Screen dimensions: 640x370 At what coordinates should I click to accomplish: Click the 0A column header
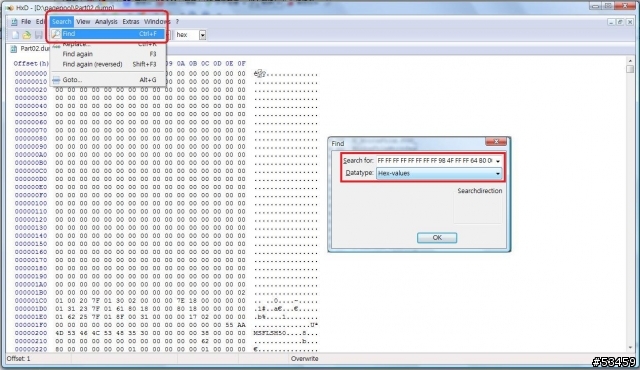pyautogui.click(x=181, y=64)
